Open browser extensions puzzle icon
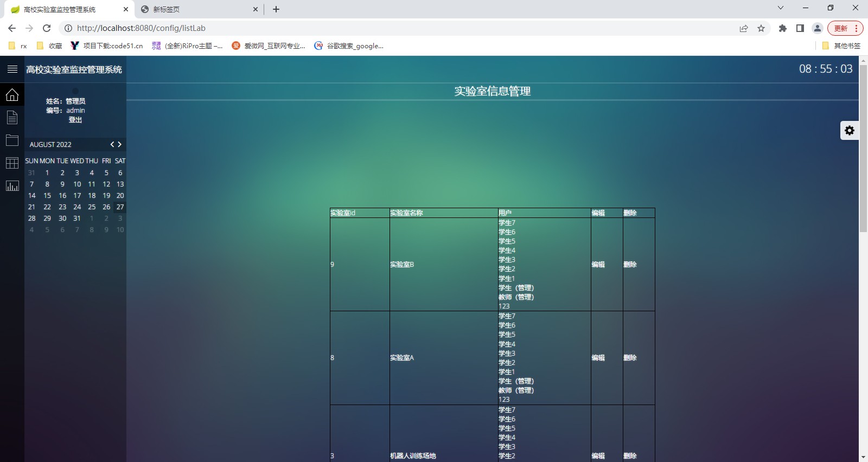Image resolution: width=868 pixels, height=462 pixels. tap(783, 28)
